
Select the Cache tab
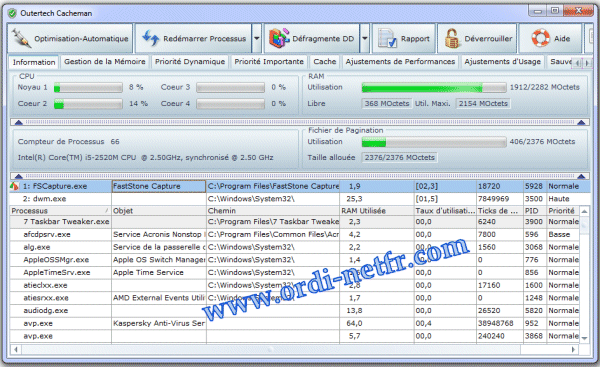click(x=324, y=62)
